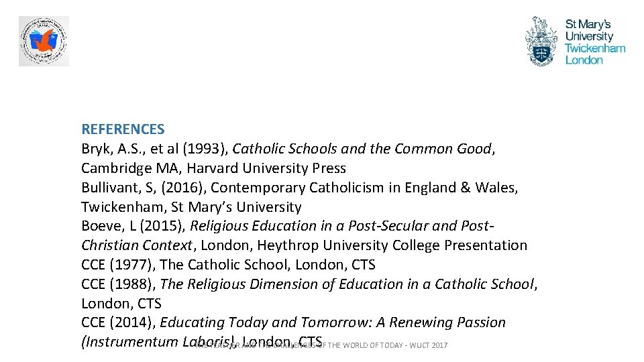Click the CCE (1977) The Catholic School reference
The image size is (644, 362).
228,265
